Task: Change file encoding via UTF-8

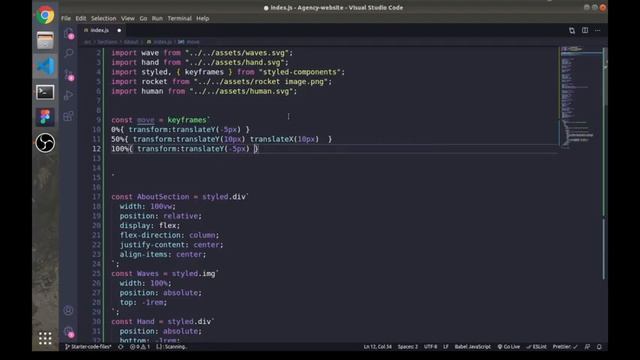Action: tap(430, 347)
